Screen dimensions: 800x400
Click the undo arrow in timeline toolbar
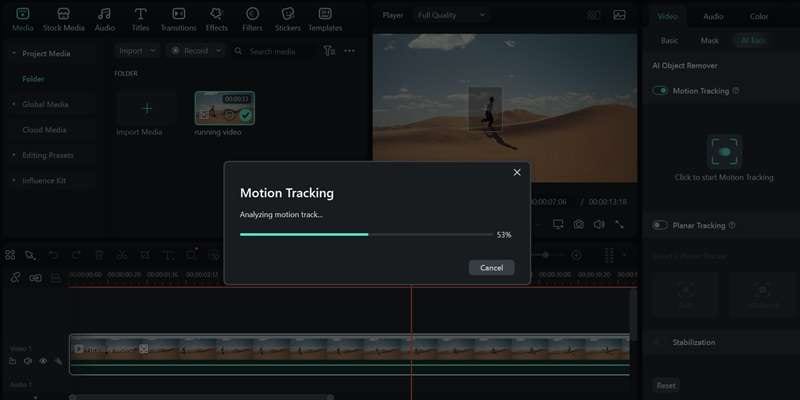[x=53, y=255]
